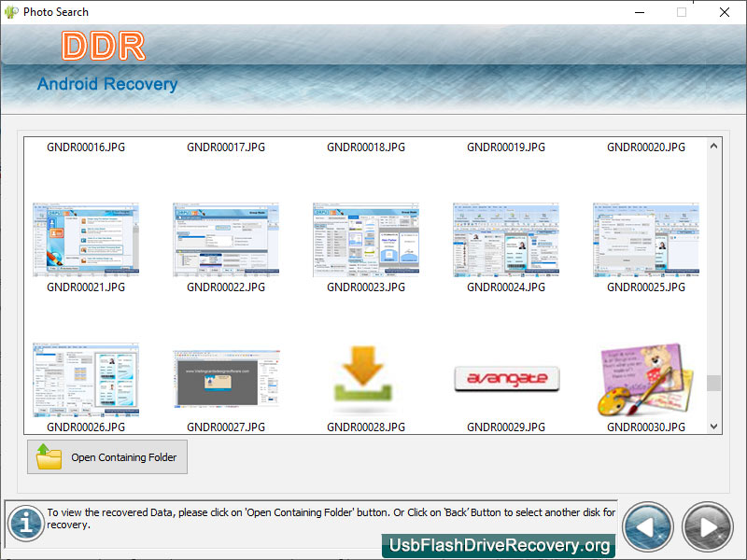Close the Photo Search window
The height and width of the screenshot is (560, 747).
coord(725,12)
